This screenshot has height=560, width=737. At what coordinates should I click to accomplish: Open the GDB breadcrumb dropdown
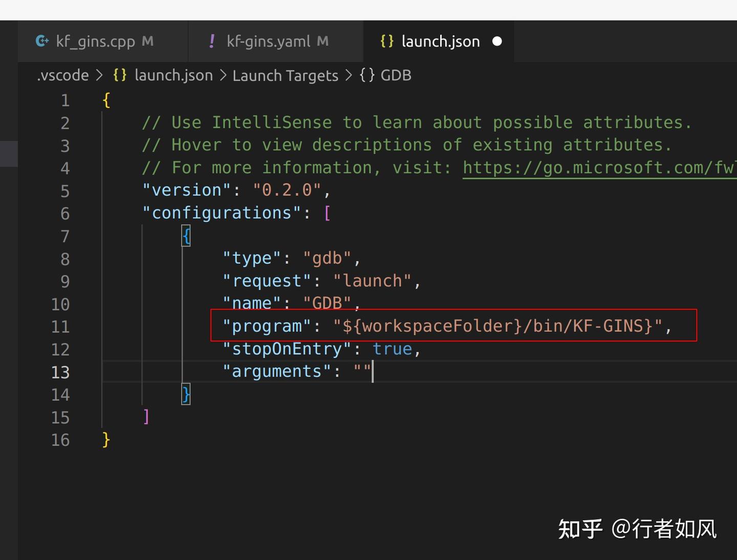pyautogui.click(x=396, y=75)
